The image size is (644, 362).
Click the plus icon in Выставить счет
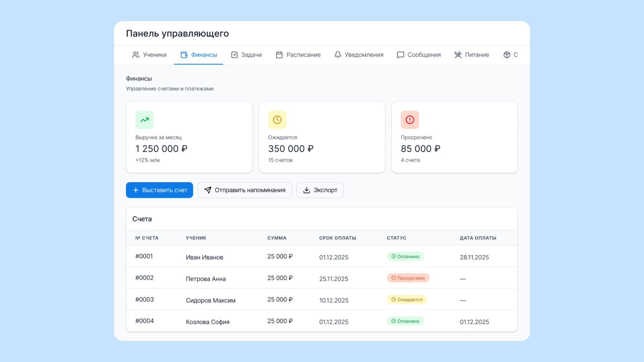pyautogui.click(x=136, y=190)
